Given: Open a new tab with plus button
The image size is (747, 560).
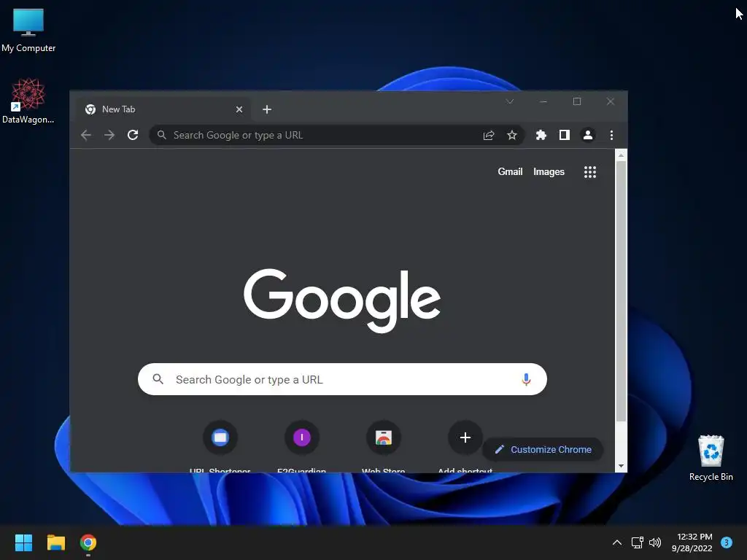Looking at the screenshot, I should [x=267, y=109].
